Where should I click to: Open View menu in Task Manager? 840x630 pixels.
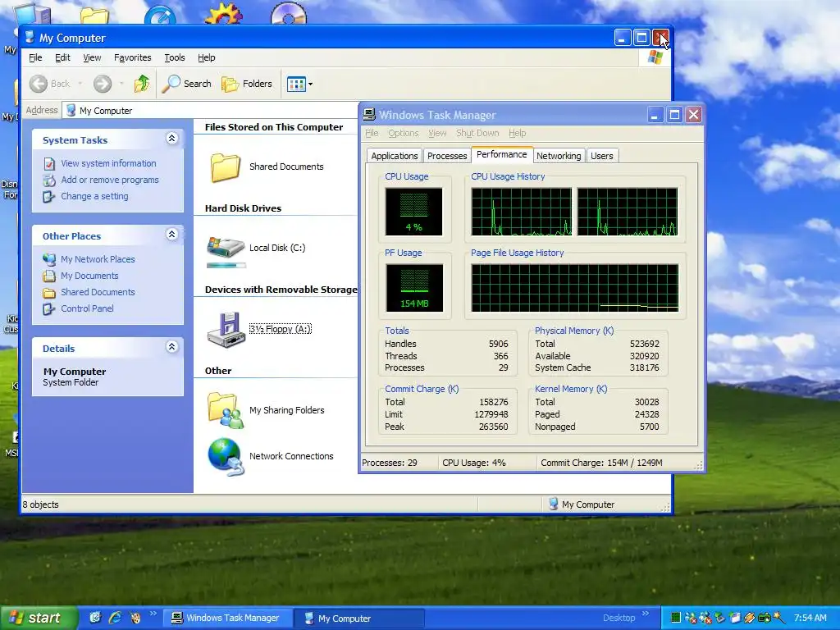[437, 133]
